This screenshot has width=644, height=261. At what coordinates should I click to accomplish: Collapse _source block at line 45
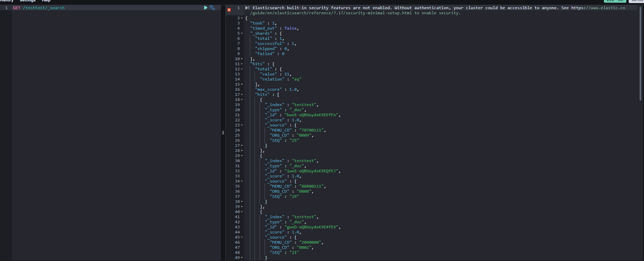tap(242, 237)
